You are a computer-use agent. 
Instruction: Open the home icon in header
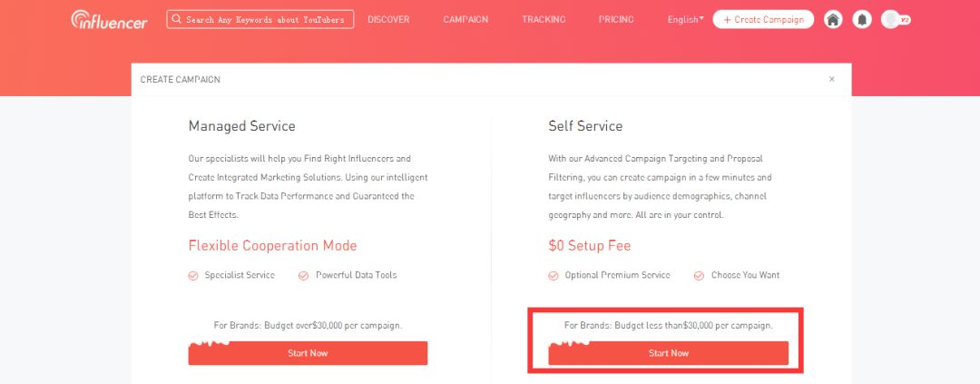832,19
